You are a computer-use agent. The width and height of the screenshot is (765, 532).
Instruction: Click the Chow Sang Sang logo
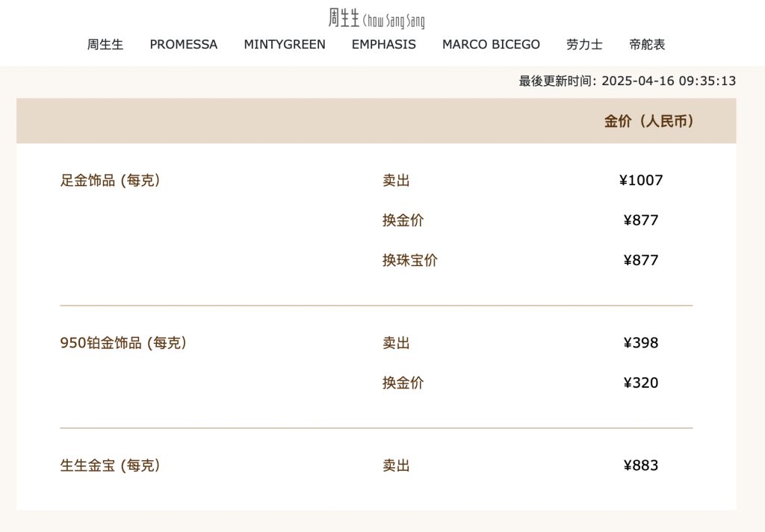(x=377, y=18)
